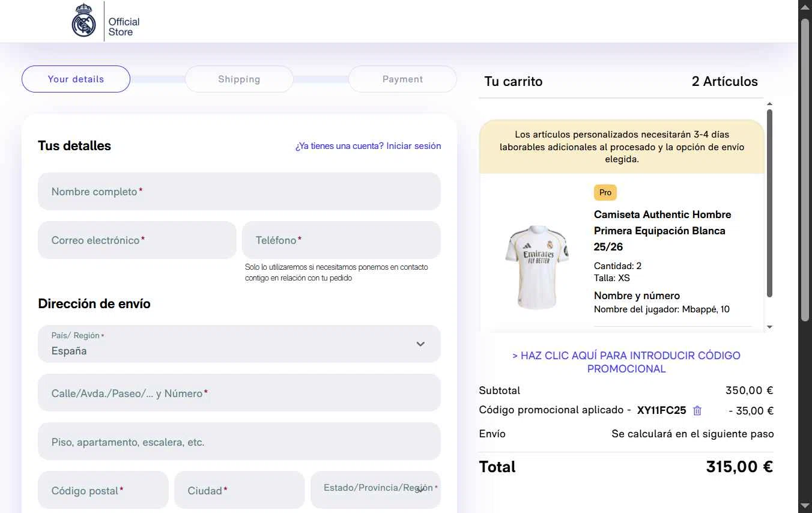This screenshot has width=812, height=513.
Task: Focus the Código postal field
Action: (103, 490)
